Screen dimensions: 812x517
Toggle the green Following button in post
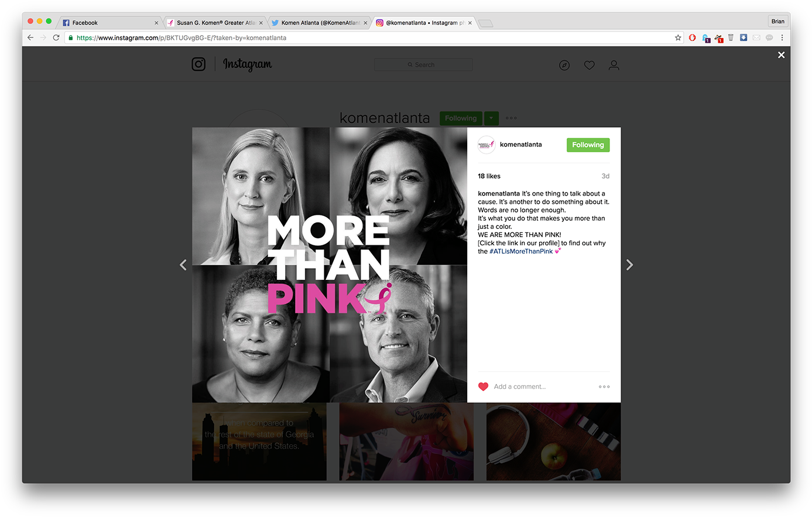588,145
